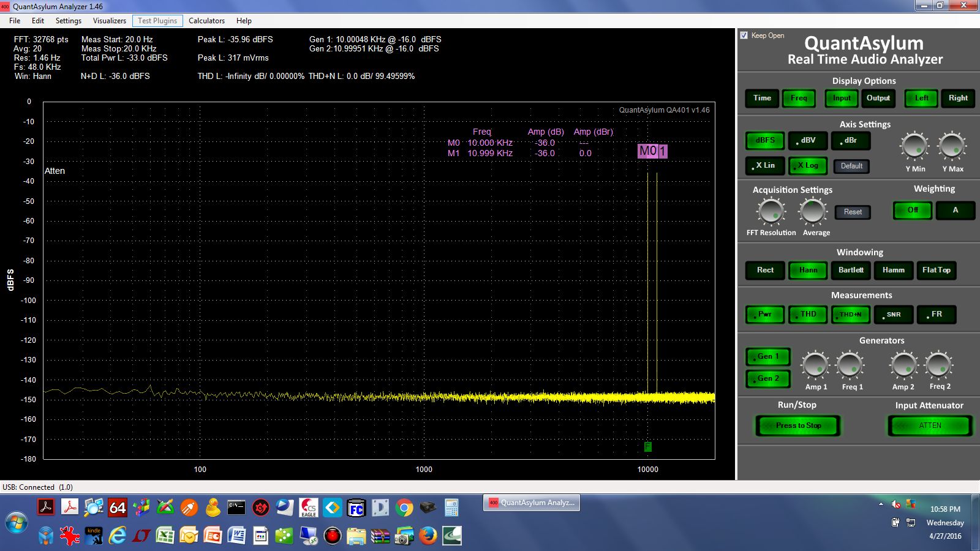Viewport: 980px width, 551px height.
Task: Click the Reset acquisition button
Action: click(x=853, y=212)
